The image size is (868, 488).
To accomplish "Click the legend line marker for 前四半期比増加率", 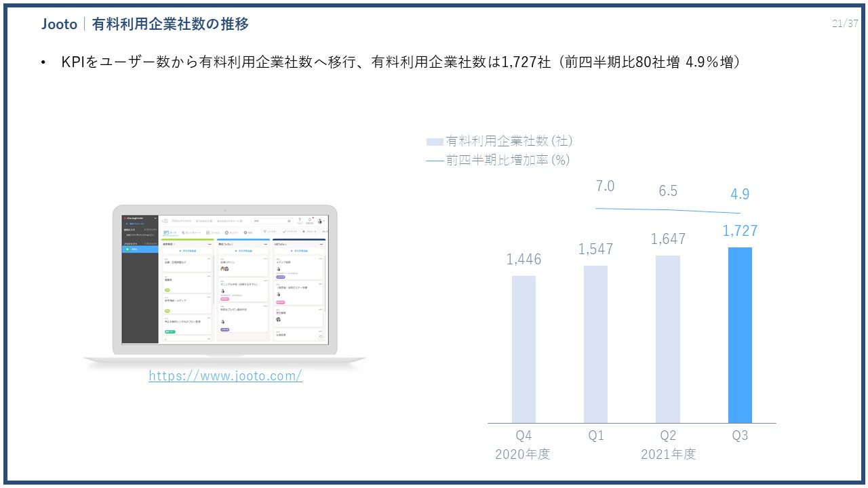I will [x=435, y=161].
